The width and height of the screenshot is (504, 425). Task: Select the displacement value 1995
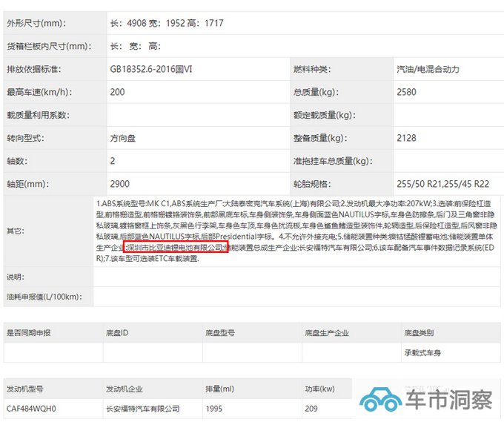click(x=213, y=409)
